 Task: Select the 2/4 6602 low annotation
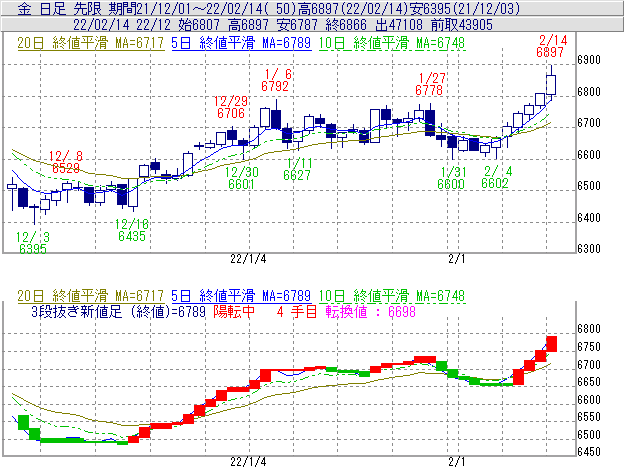coord(495,177)
